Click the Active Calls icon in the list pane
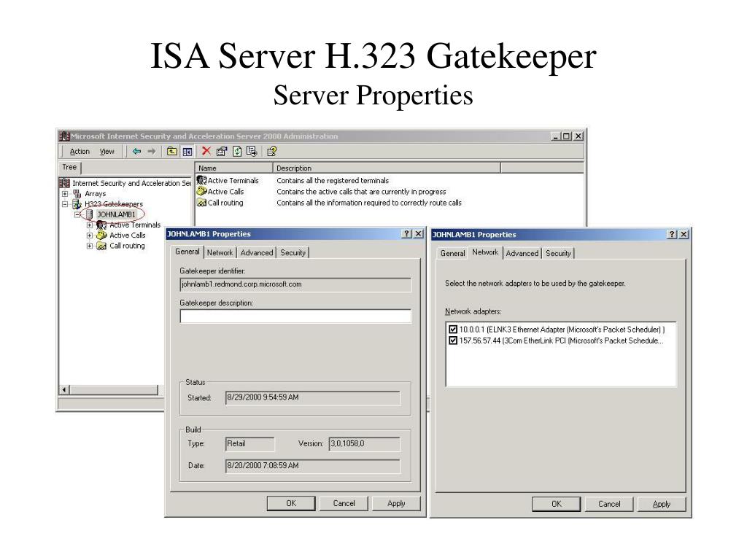Viewport: 747px width, 560px height. [201, 191]
